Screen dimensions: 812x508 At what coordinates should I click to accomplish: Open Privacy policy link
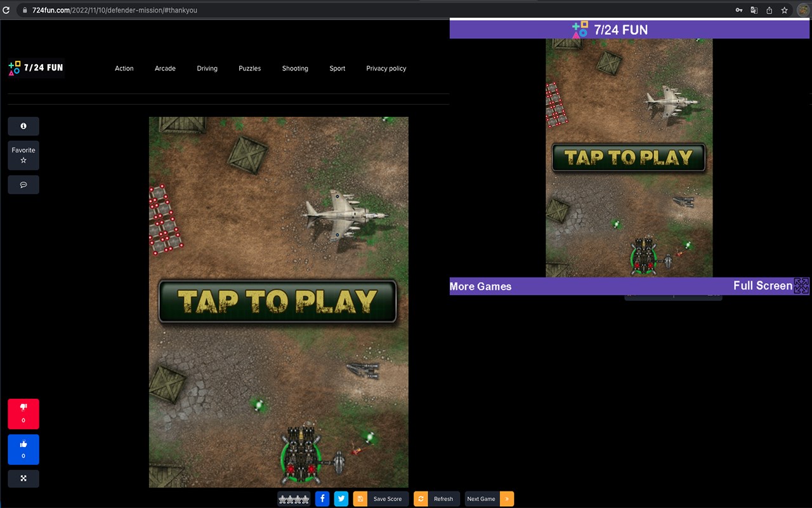[386, 69]
